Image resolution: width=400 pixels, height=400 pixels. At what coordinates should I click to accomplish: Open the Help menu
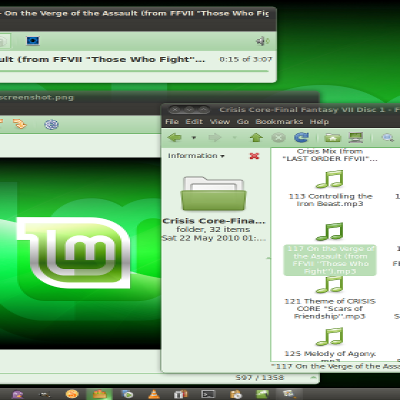[x=319, y=122]
